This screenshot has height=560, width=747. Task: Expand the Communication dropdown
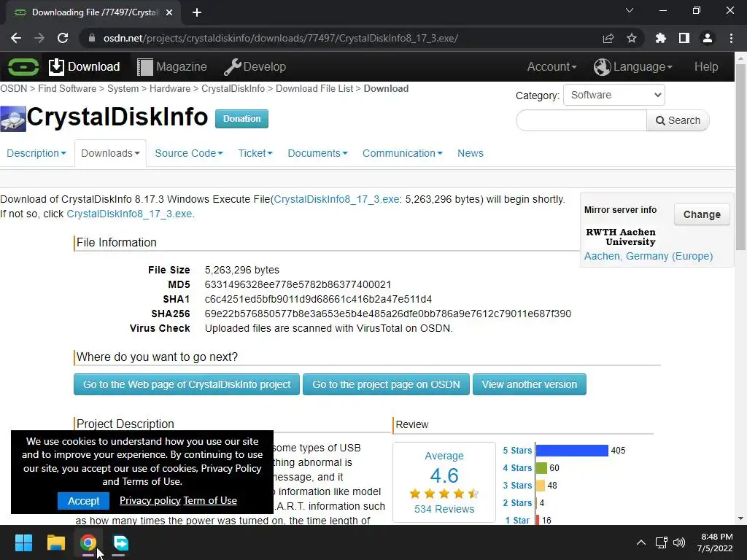pos(403,153)
